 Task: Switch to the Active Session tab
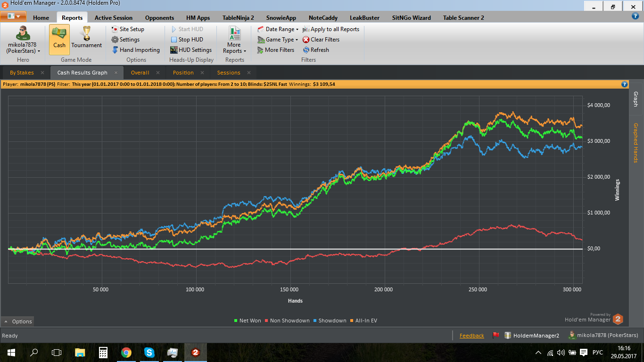point(114,18)
